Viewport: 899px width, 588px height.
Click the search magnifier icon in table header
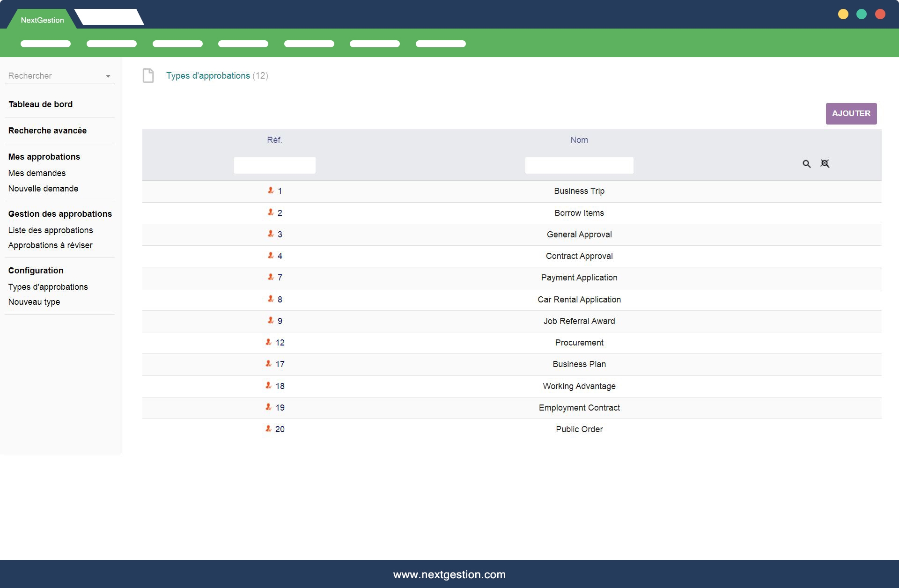click(x=806, y=164)
